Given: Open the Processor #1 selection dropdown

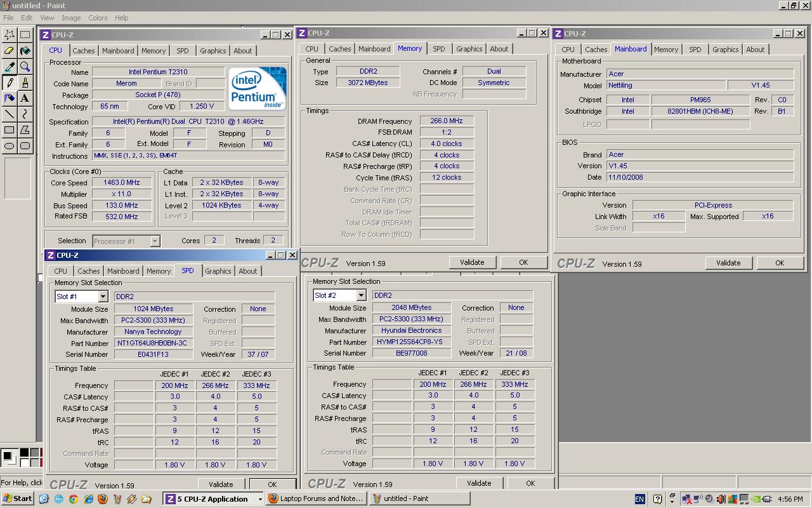Looking at the screenshot, I should (155, 241).
